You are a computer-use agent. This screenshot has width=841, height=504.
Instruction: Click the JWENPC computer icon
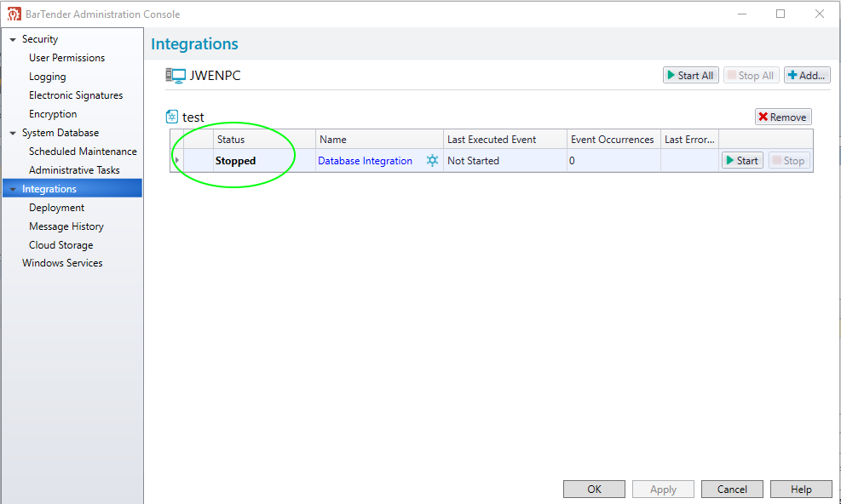click(x=176, y=76)
